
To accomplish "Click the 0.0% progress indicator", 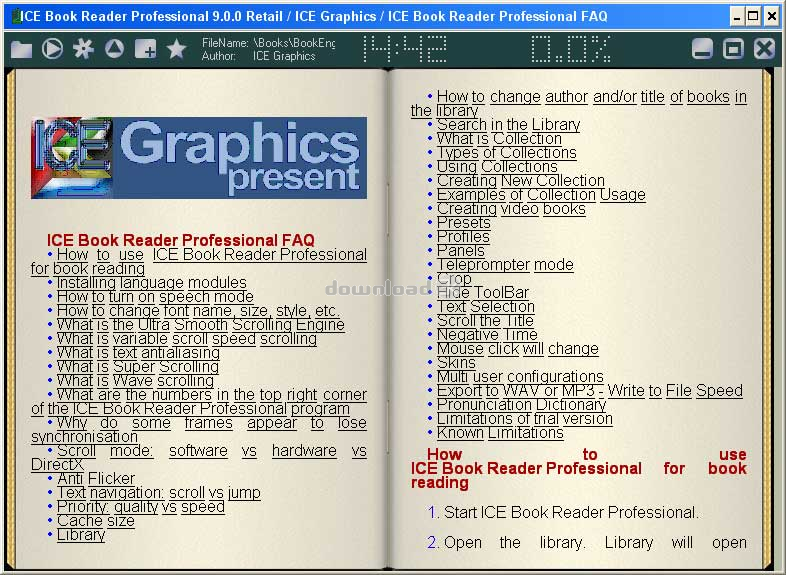I will pyautogui.click(x=570, y=49).
